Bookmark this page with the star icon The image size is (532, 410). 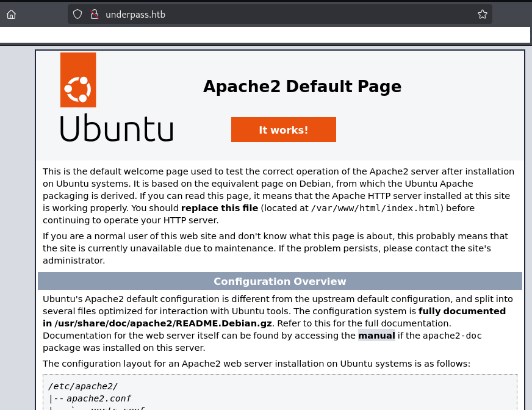(x=482, y=14)
